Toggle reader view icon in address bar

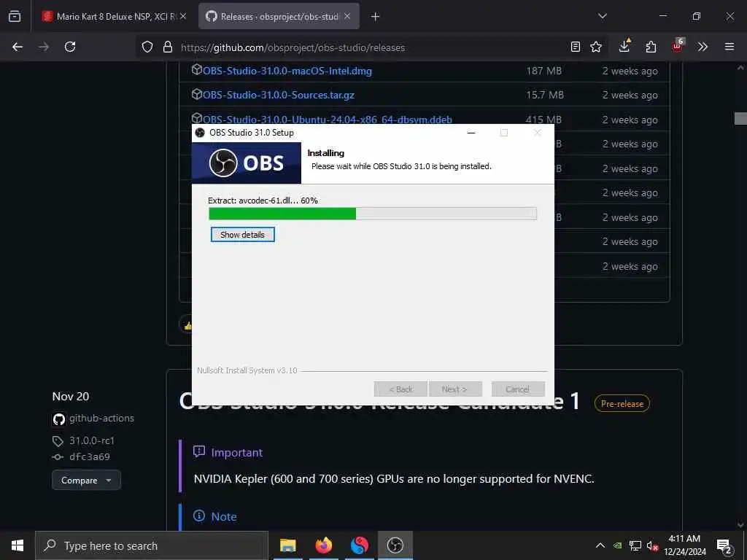[576, 47]
